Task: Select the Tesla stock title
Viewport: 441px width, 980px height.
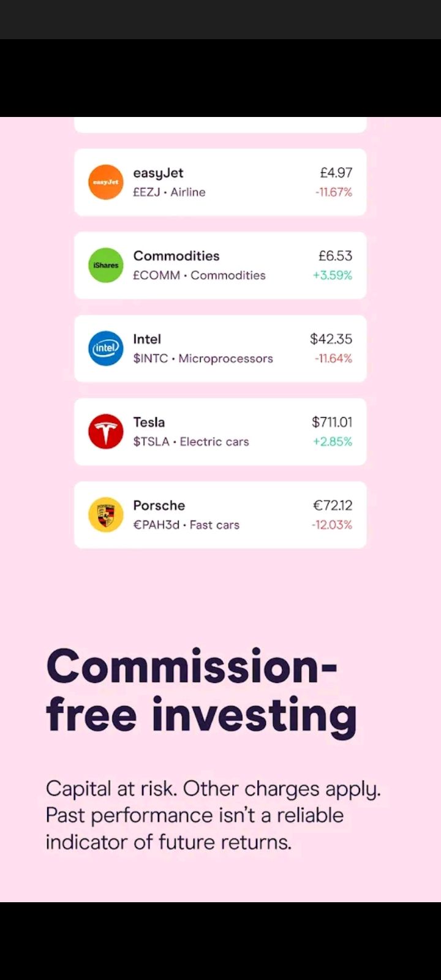Action: (149, 423)
